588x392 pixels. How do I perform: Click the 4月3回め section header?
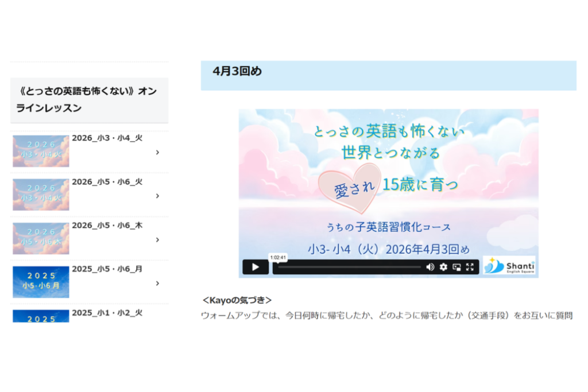coord(237,71)
